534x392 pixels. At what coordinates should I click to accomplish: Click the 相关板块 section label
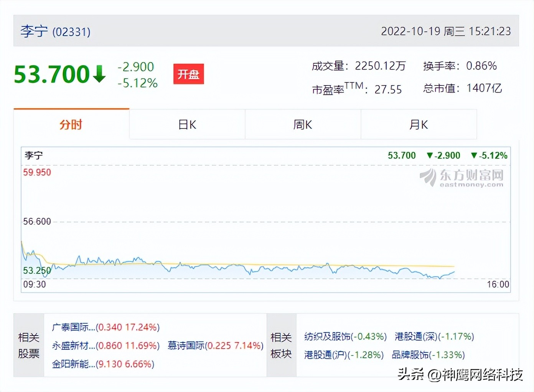[x=281, y=345]
